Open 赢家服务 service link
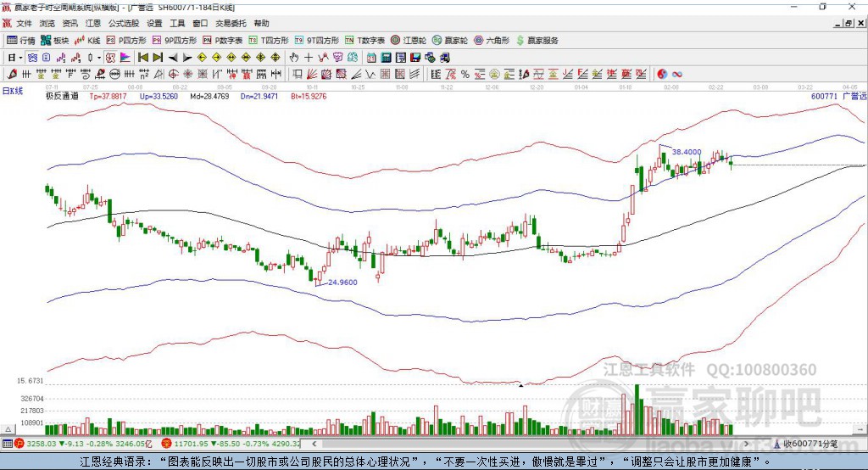868x470 pixels. (x=537, y=41)
